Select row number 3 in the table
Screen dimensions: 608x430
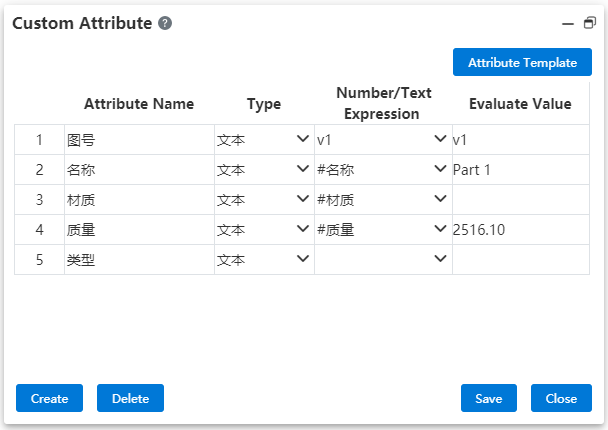tap(39, 200)
